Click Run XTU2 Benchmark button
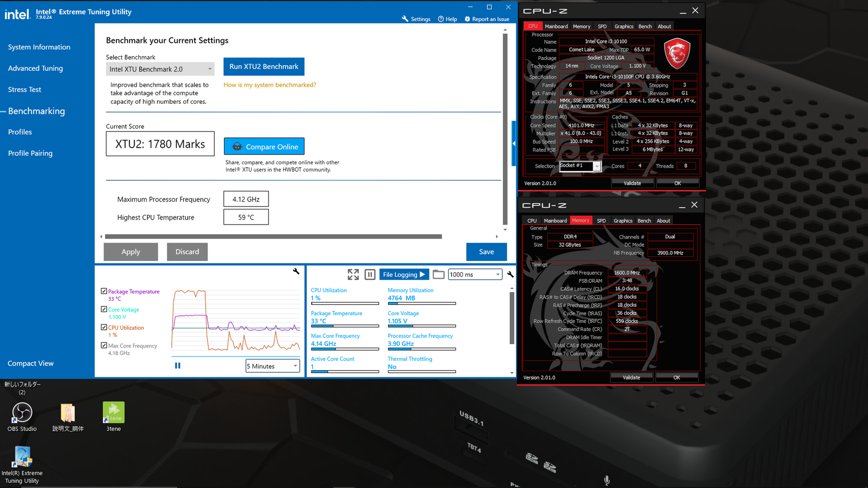 [264, 66]
